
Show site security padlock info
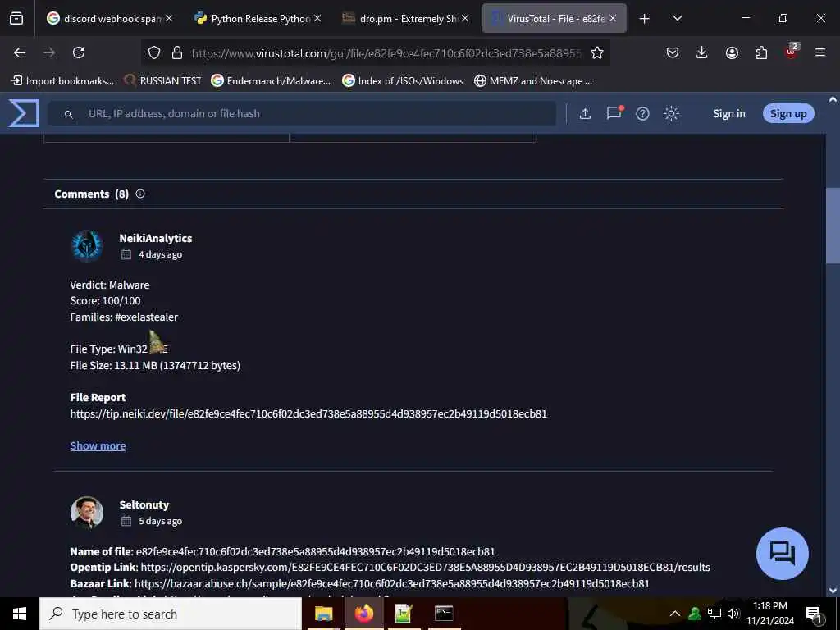point(177,52)
